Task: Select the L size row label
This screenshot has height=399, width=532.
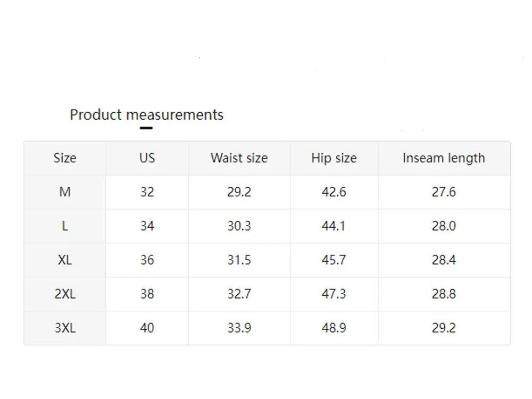Action: tap(65, 226)
